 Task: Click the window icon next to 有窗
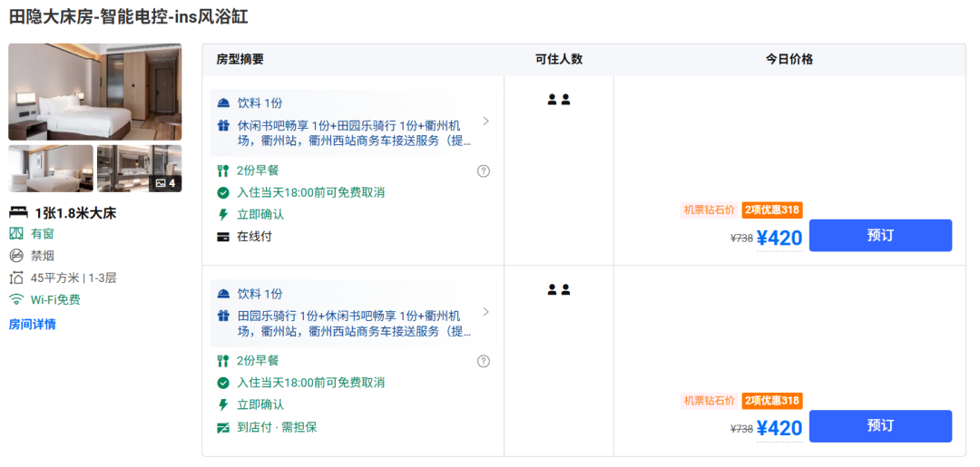pos(16,234)
